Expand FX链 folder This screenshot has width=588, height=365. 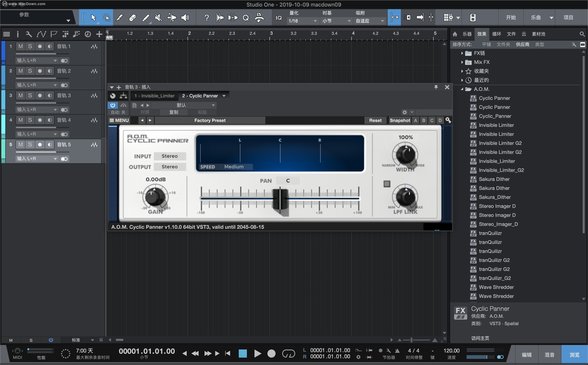[462, 53]
